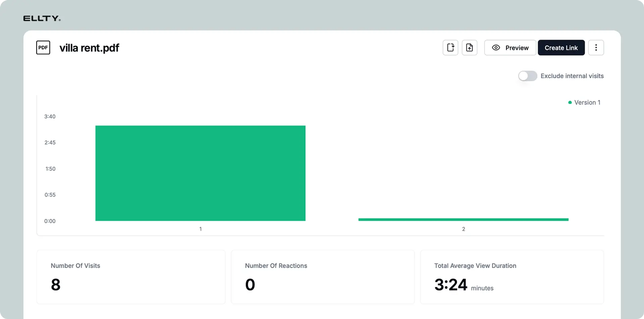
Task: Click the upload new version icon button
Action: point(470,48)
